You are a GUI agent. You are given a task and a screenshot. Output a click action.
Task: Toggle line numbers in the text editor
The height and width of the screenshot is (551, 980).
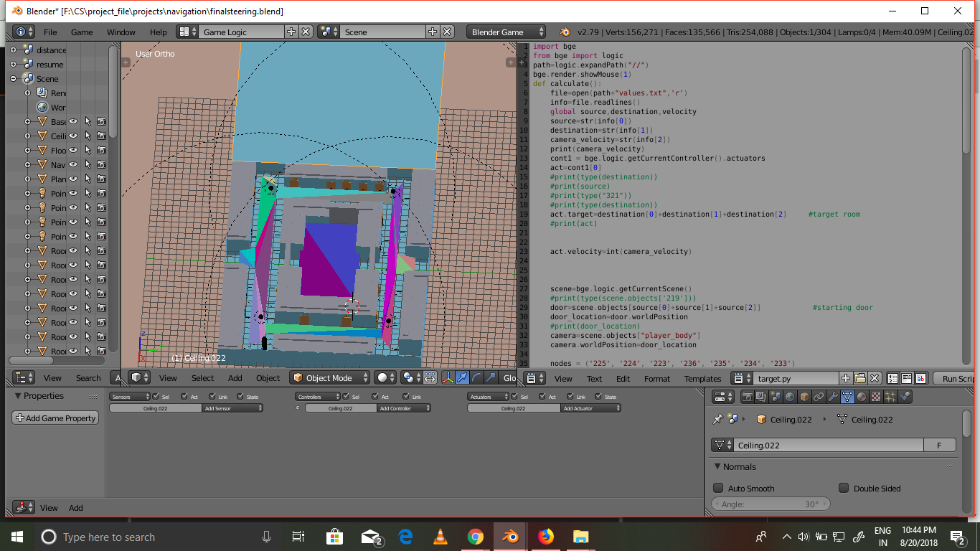click(x=892, y=378)
